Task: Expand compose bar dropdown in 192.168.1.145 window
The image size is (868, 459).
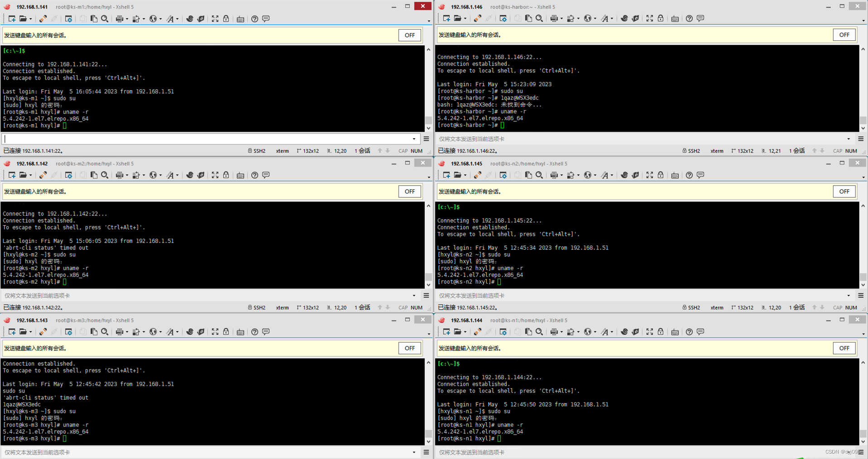Action: tap(849, 296)
